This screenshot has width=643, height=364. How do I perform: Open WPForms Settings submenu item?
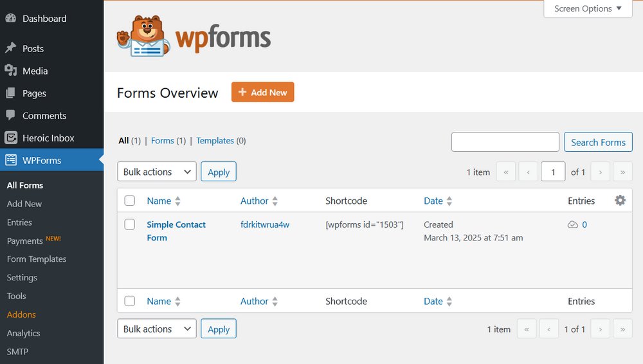[22, 278]
